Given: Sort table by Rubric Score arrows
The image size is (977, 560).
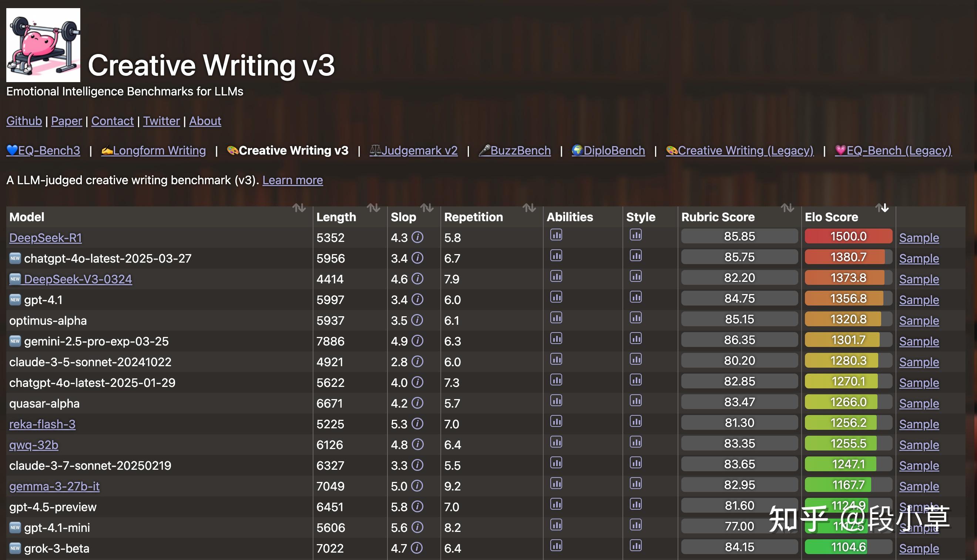Looking at the screenshot, I should click(x=787, y=208).
